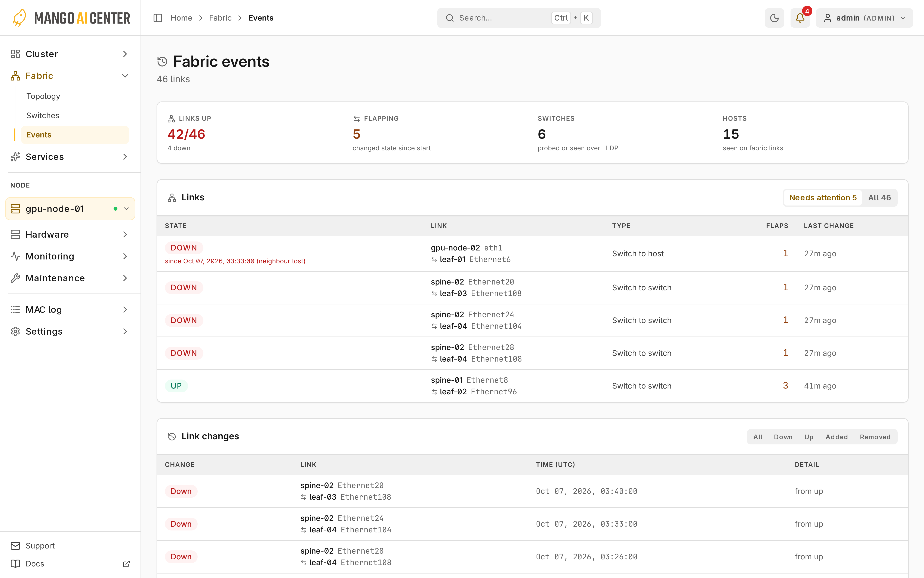The image size is (924, 578).
Task: Filter link changes by Added
Action: (x=837, y=437)
